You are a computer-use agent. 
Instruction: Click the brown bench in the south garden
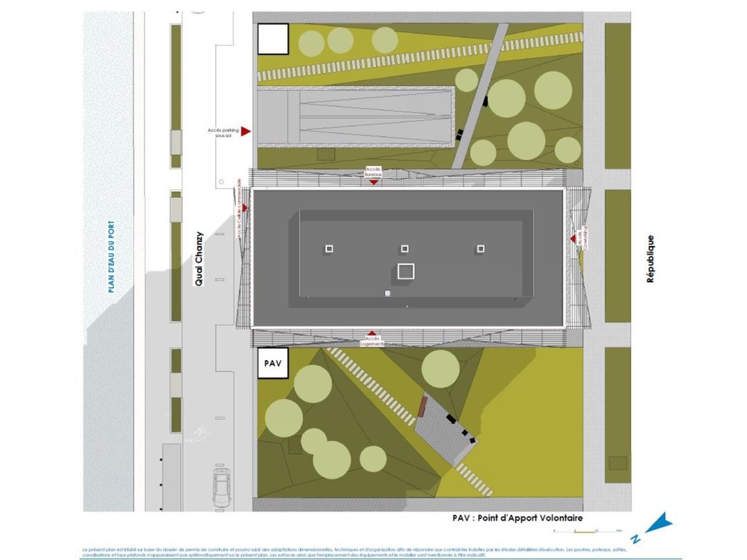click(423, 407)
